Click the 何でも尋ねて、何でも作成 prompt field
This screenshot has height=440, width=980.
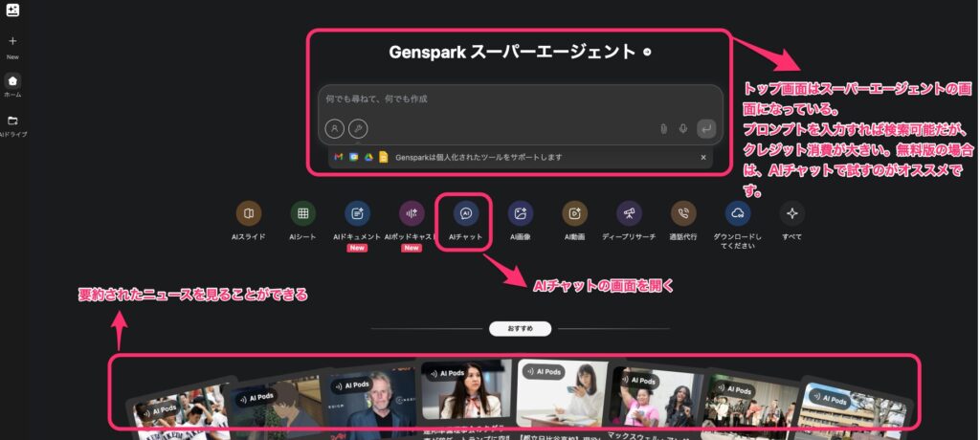[x=521, y=99]
